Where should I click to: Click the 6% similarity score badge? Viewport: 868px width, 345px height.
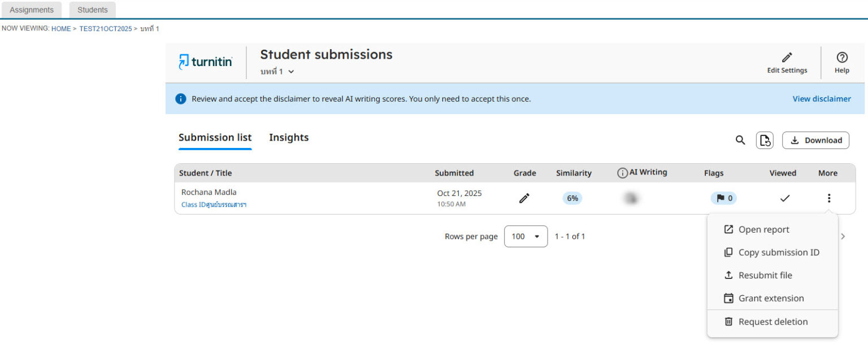(572, 198)
